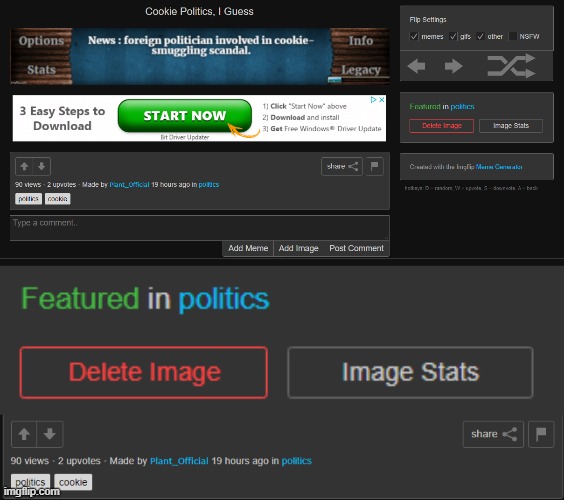The height and width of the screenshot is (500, 564).
Task: Click the small cookie tag in the upper panel
Action: tap(58, 199)
